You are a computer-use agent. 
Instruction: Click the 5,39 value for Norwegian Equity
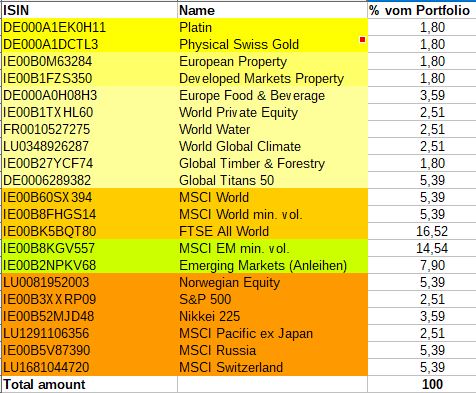(422, 282)
